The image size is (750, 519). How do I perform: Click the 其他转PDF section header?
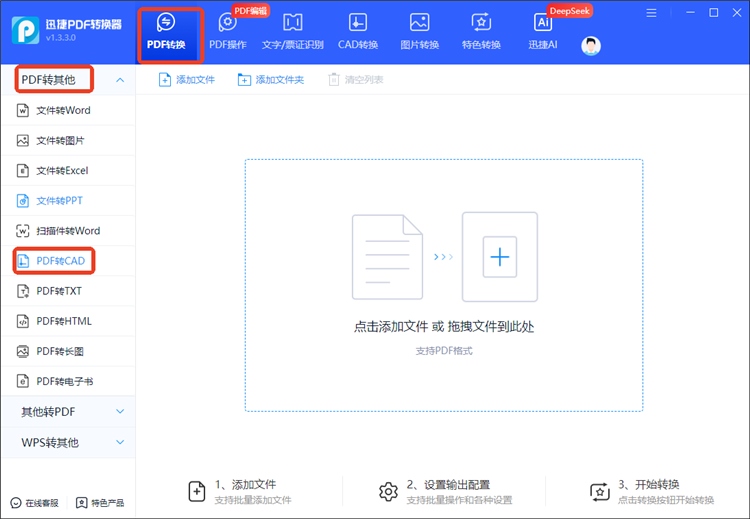(x=68, y=411)
